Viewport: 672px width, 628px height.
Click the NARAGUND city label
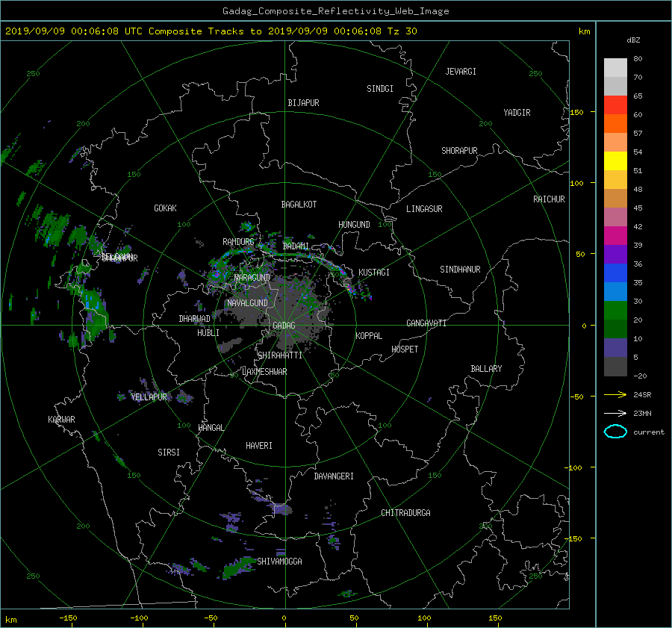coord(252,278)
